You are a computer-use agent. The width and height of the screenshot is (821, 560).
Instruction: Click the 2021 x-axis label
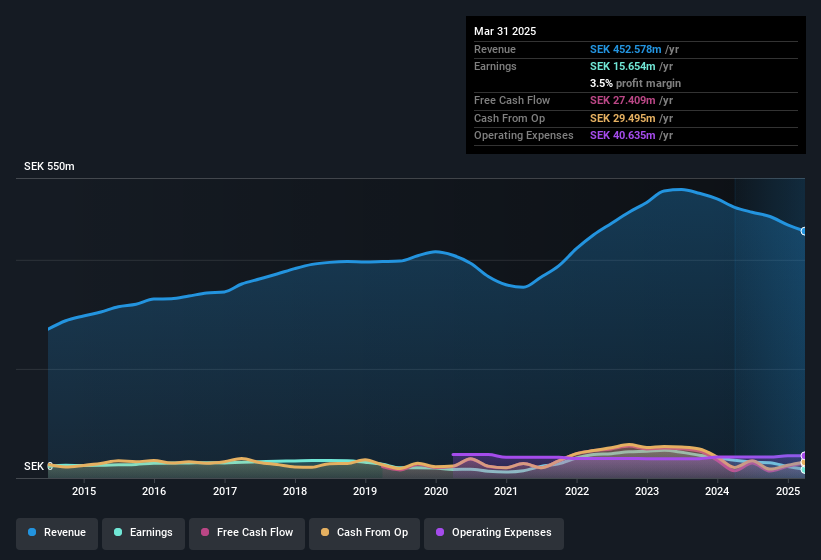point(506,491)
